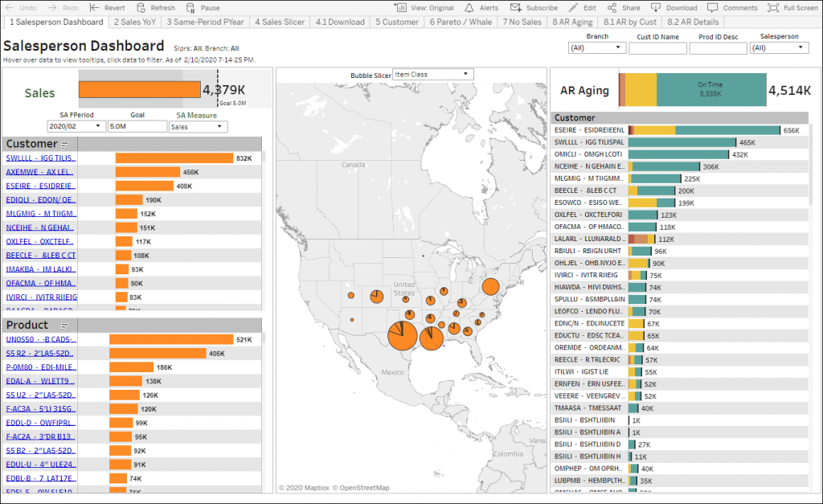The height and width of the screenshot is (504, 823).
Task: Switch to the 6 Pareto / Whale tab
Action: point(461,23)
